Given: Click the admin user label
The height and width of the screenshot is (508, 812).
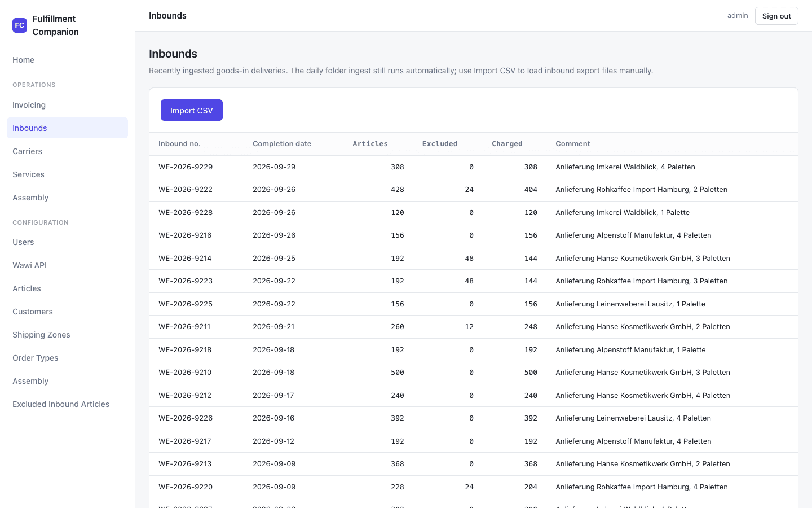Looking at the screenshot, I should click(738, 16).
